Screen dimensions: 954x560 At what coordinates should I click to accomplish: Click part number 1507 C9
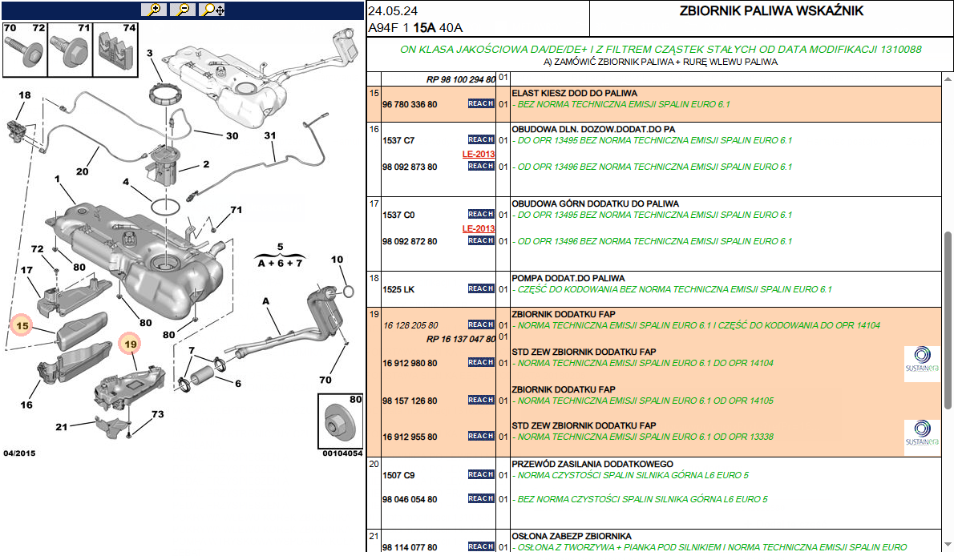click(398, 476)
